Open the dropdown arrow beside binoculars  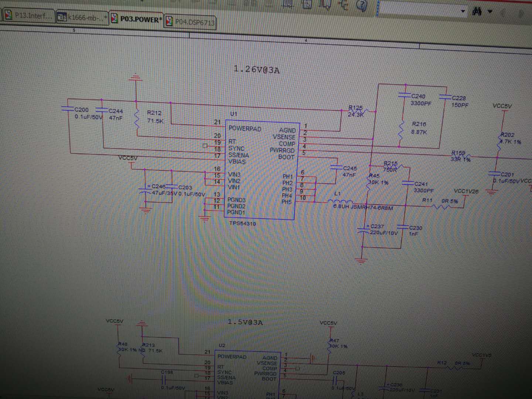[x=490, y=11]
